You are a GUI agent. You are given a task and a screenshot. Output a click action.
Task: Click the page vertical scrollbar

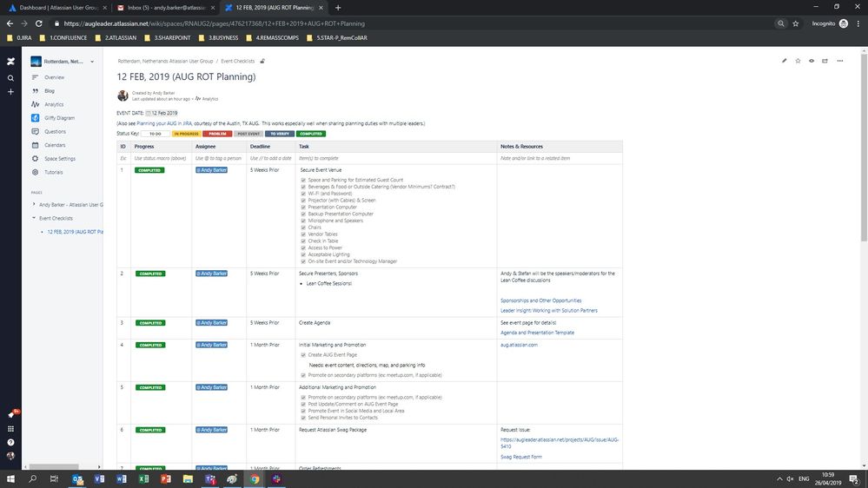[x=864, y=147]
